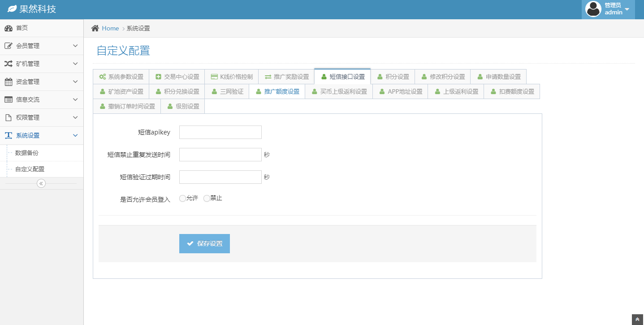Click the 保存设置 button
The image size is (644, 325).
click(x=204, y=243)
